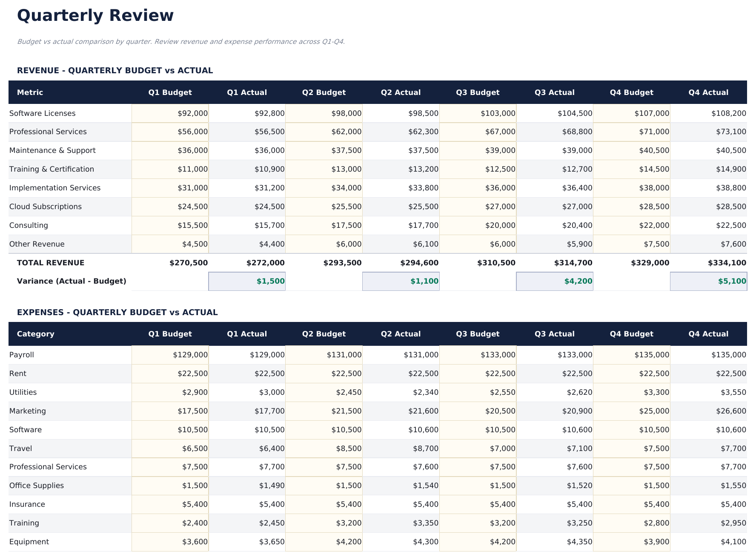
Task: Click the Variance (Actual - Budget) row label
Action: click(72, 281)
